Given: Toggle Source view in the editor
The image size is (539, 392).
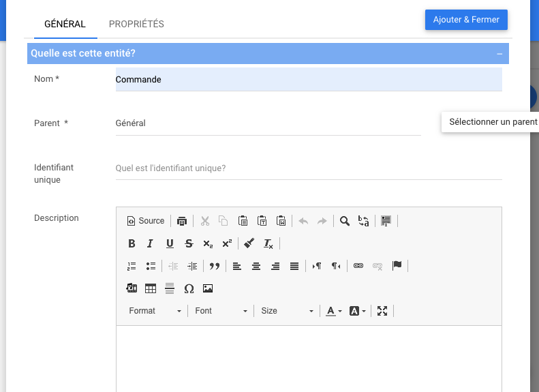Looking at the screenshot, I should click(146, 221).
